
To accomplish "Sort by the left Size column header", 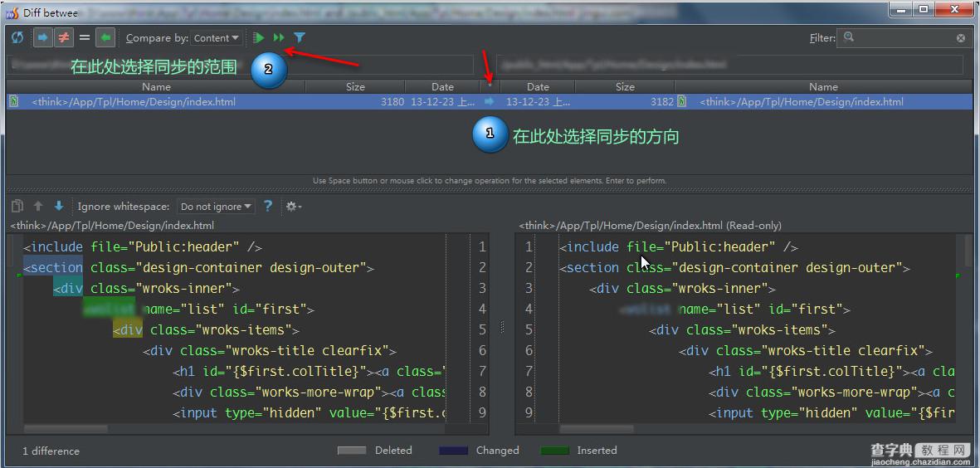I will pos(355,87).
